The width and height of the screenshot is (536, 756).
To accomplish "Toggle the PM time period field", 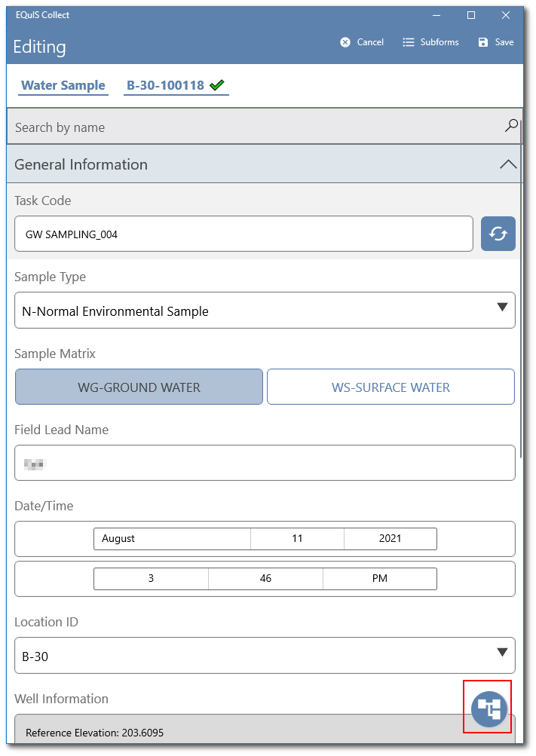I will click(379, 578).
